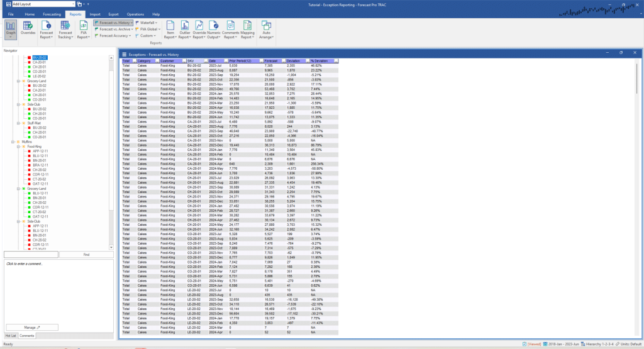Open the File menu
This screenshot has width=644, height=349.
(x=11, y=14)
